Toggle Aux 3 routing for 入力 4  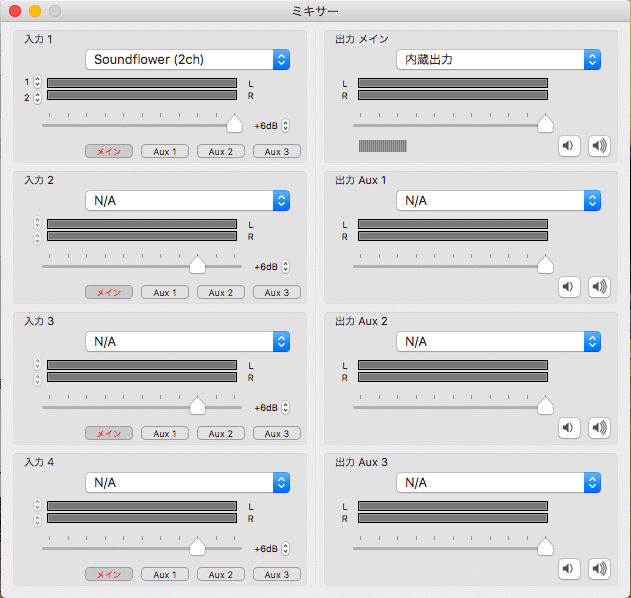(276, 574)
